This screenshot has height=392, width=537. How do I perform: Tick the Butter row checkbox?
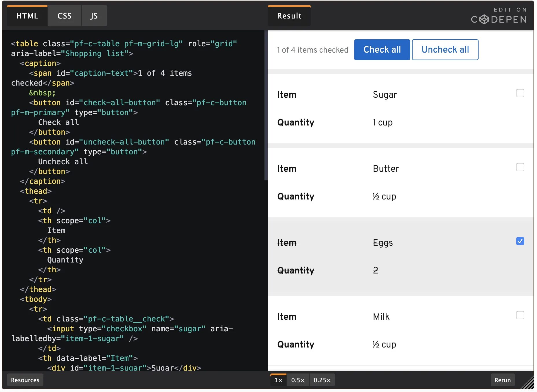click(520, 167)
